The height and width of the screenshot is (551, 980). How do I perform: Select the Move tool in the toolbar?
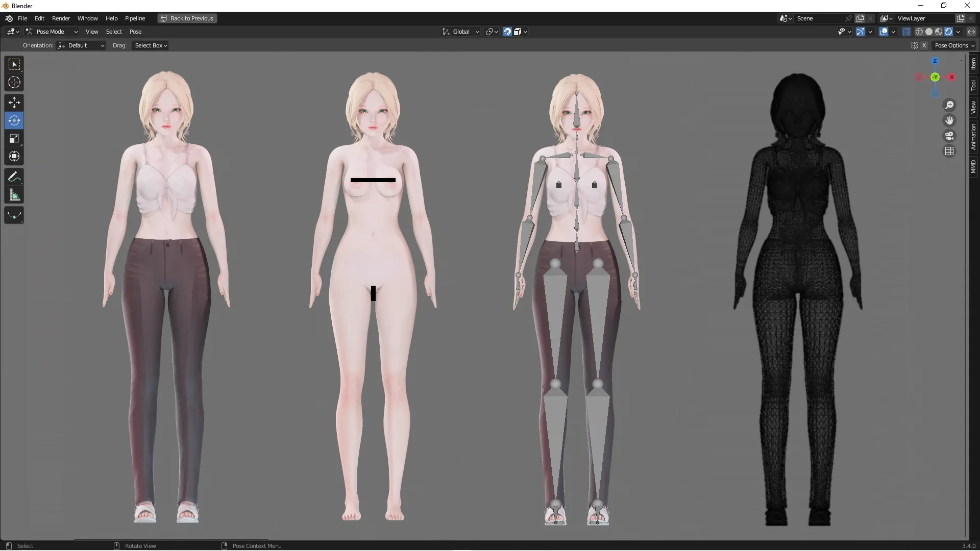14,102
